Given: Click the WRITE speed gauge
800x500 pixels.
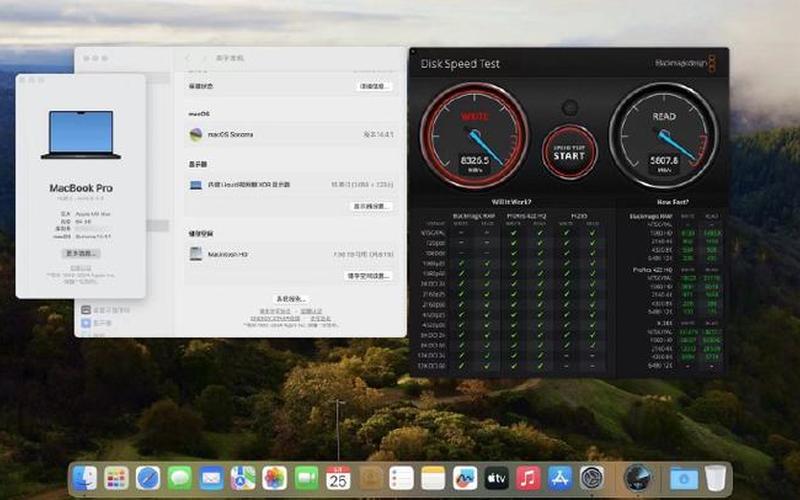Looking at the screenshot, I should pos(474,136).
